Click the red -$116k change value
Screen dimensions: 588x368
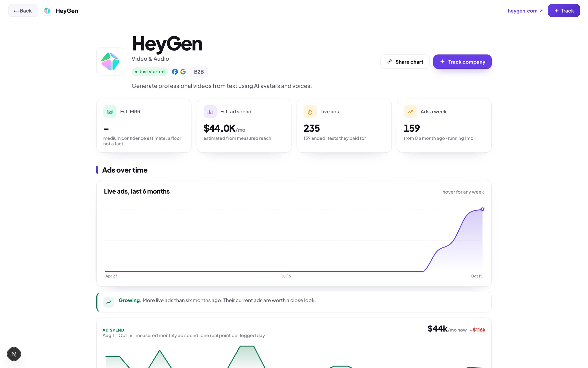click(478, 330)
